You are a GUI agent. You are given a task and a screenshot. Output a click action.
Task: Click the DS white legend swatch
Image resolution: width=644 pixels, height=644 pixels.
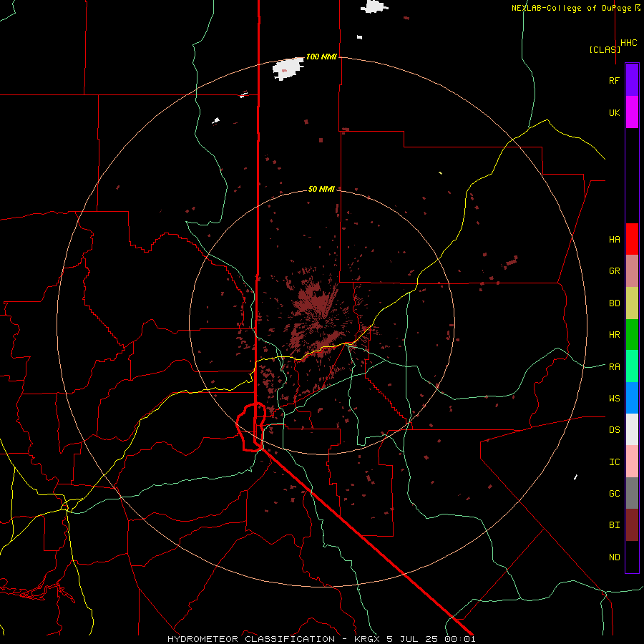(632, 429)
